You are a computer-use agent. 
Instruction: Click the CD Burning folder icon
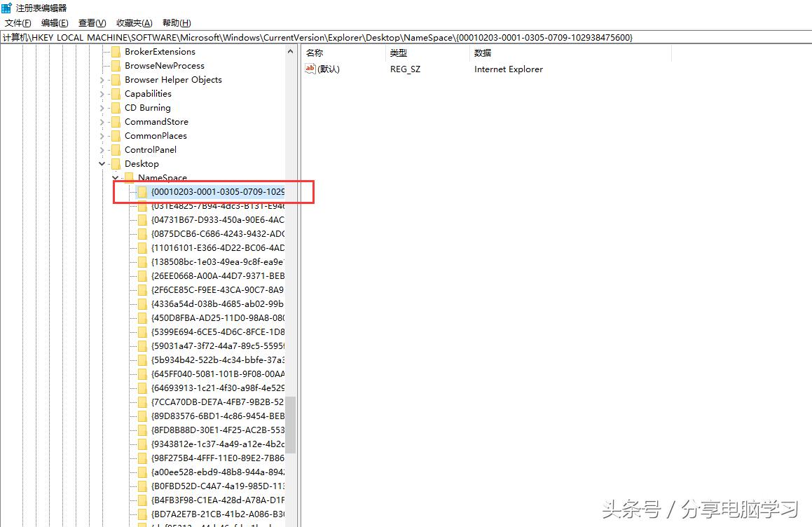116,107
